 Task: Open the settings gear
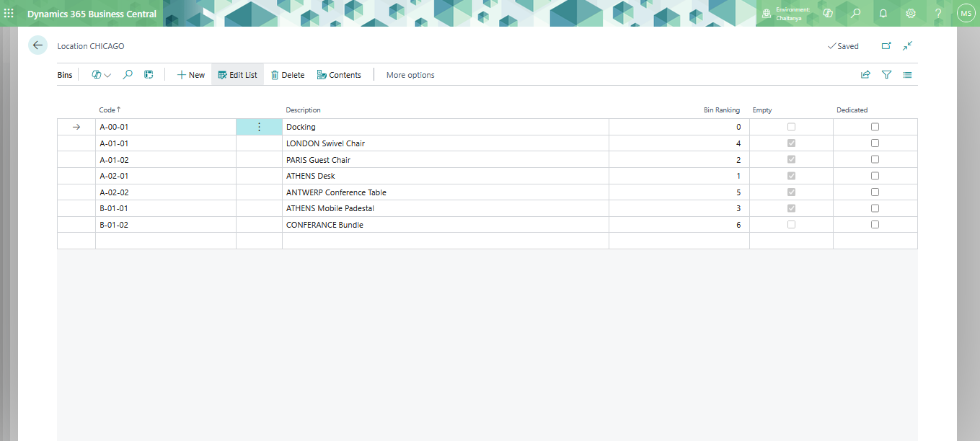(911, 13)
